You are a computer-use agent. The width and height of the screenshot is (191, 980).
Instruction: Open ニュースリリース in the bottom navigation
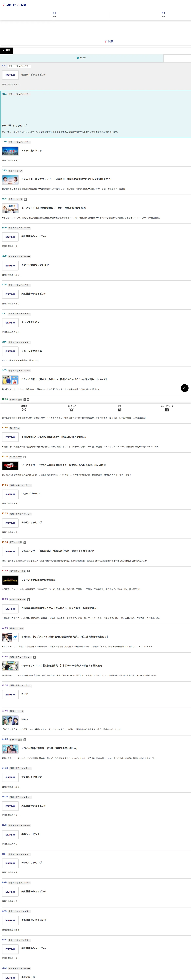point(167,408)
